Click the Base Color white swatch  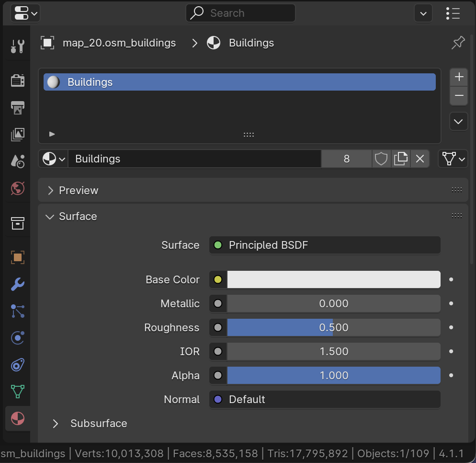(x=333, y=279)
